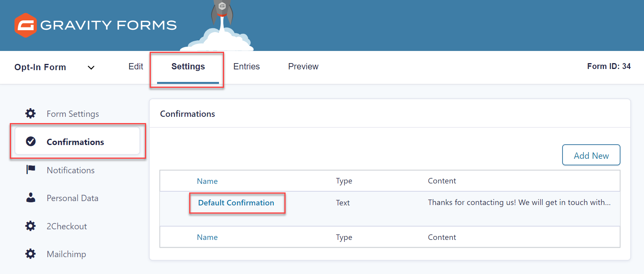Screen dimensions: 644x274
Task: Click the 2Checkout gear icon
Action: (x=31, y=226)
